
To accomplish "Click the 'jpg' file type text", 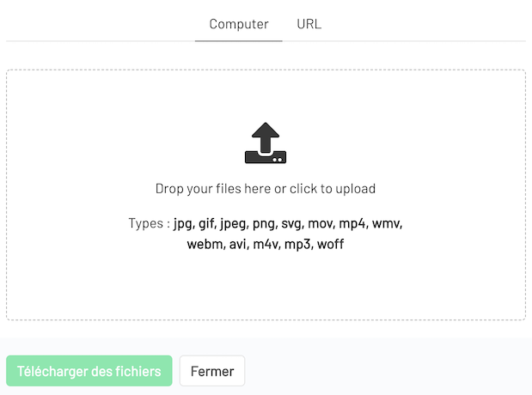I will [182, 224].
